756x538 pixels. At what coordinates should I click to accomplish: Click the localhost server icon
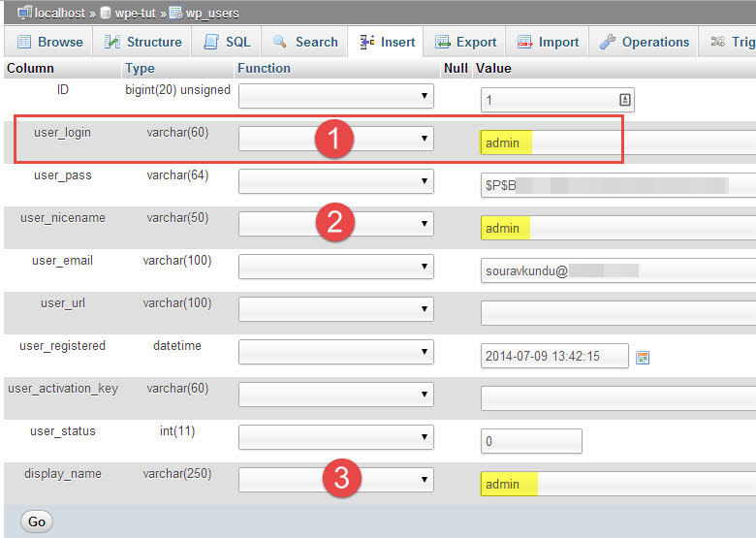24,13
